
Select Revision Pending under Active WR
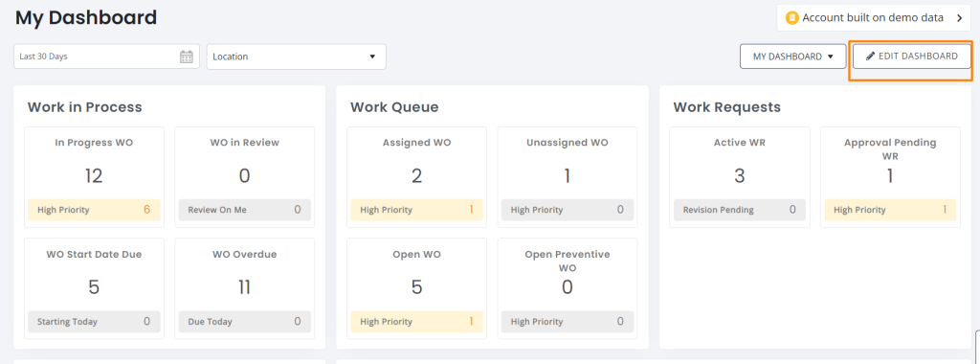[740, 210]
